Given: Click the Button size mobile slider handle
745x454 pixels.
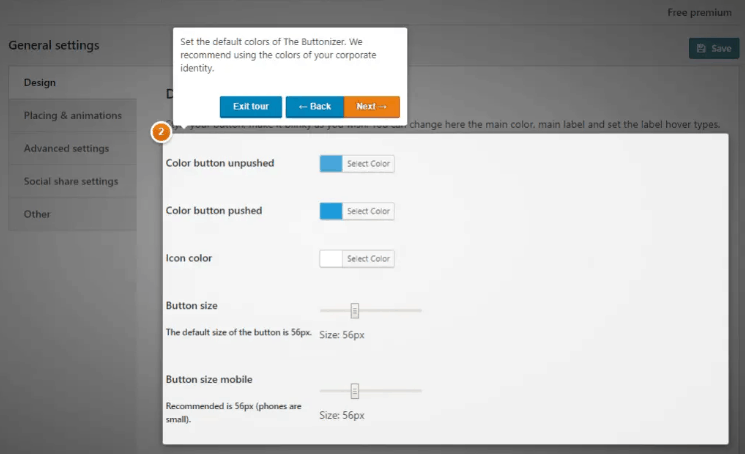Looking at the screenshot, I should [x=354, y=391].
